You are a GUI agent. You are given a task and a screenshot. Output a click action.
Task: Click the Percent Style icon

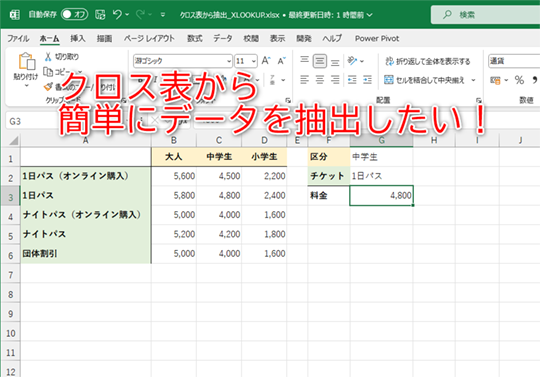point(519,80)
